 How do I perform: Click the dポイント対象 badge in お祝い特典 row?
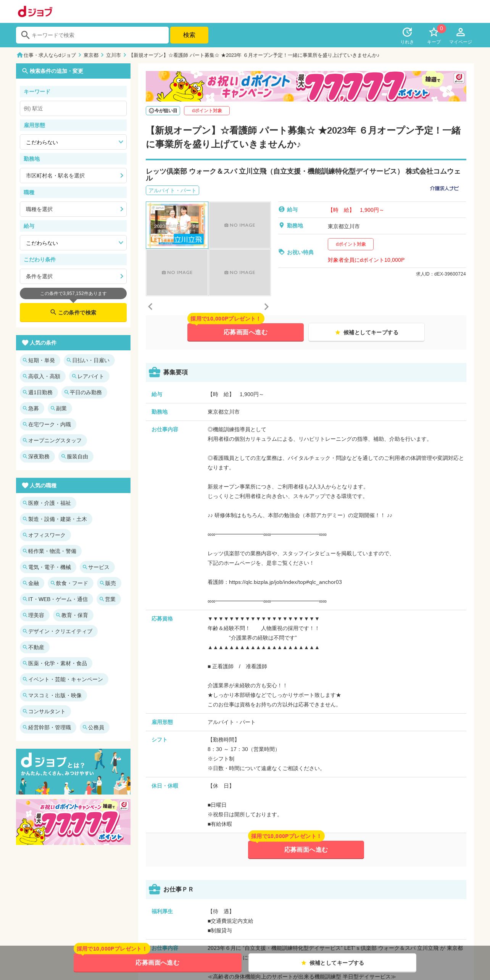point(351,244)
